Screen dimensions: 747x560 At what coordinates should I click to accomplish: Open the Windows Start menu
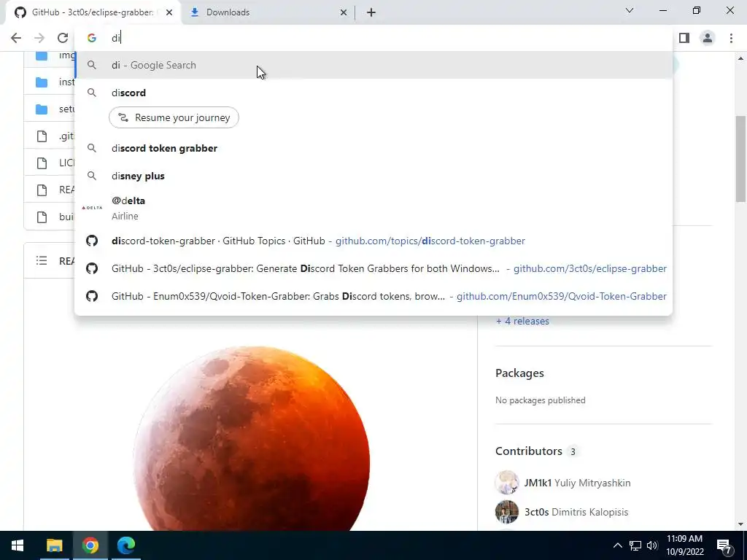[18, 545]
